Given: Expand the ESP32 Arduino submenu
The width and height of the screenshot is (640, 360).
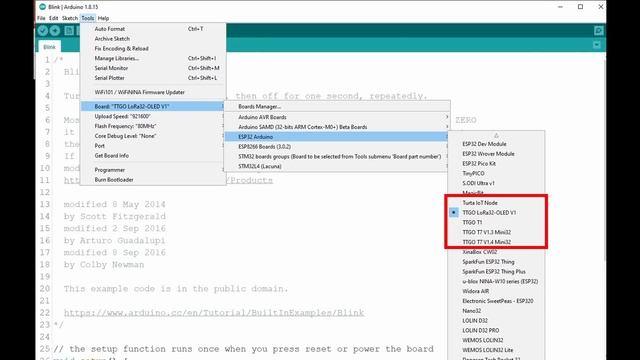Looking at the screenshot, I should coord(338,137).
